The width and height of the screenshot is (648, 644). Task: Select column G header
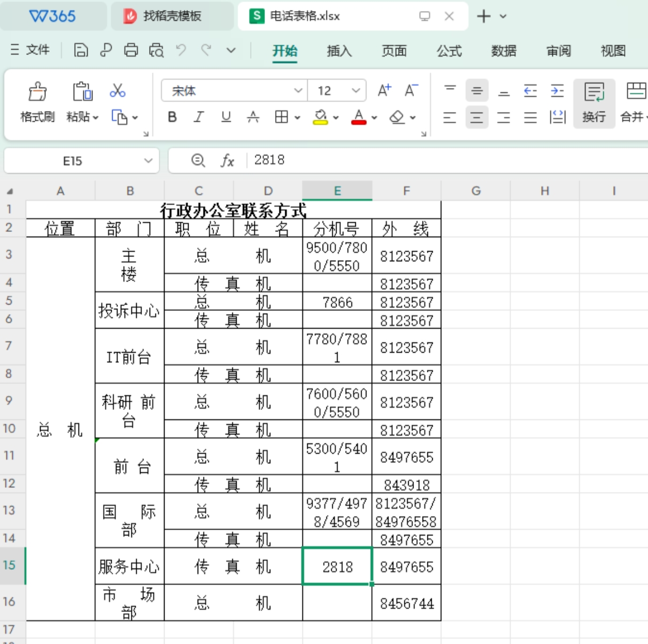tap(476, 191)
